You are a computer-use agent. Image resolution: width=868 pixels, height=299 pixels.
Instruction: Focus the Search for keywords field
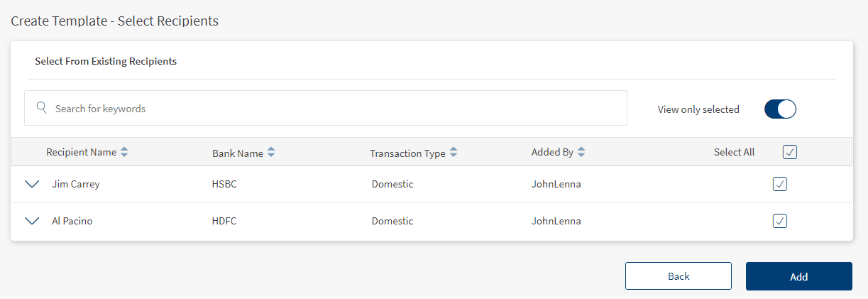[x=334, y=109]
